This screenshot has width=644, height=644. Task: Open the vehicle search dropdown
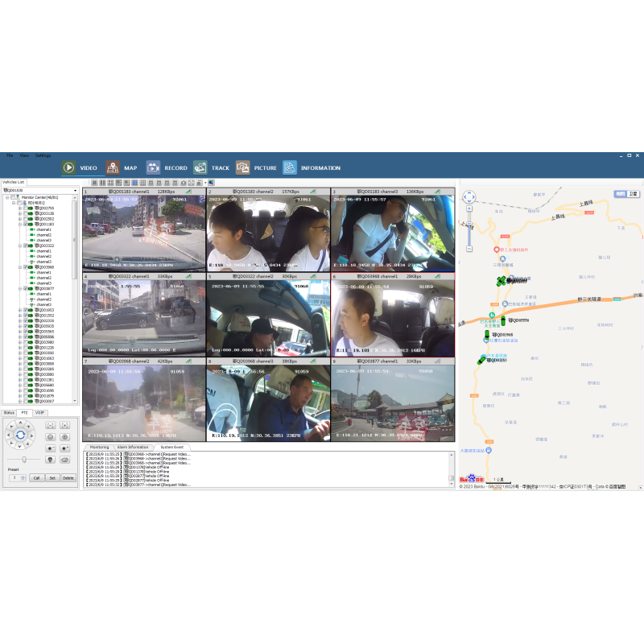click(75, 191)
